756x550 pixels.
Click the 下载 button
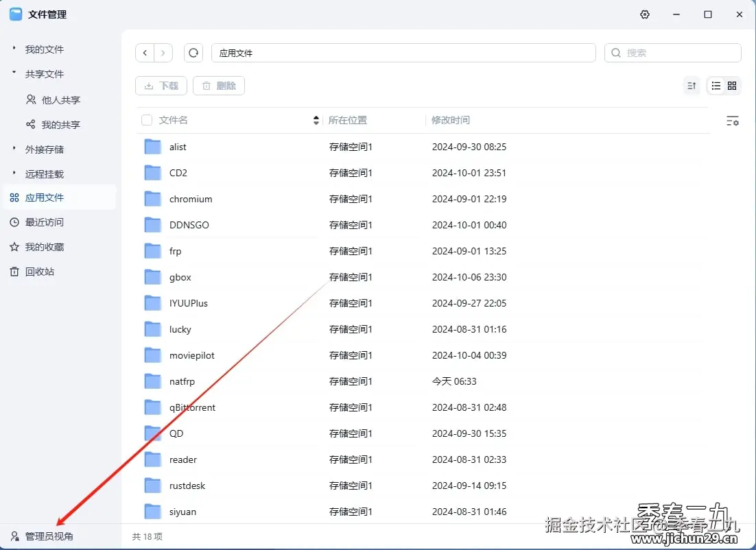[x=161, y=86]
